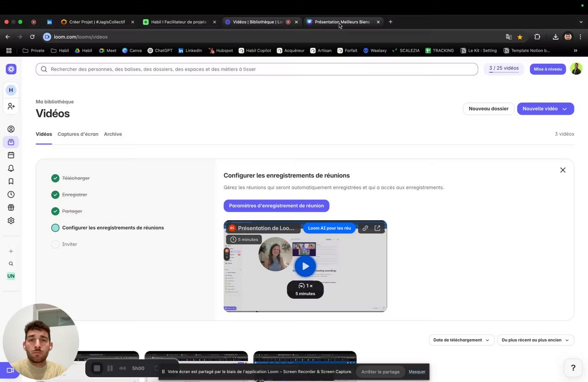The height and width of the screenshot is (382, 588).
Task: Open the ChatGPT bookmark
Action: (x=160, y=51)
